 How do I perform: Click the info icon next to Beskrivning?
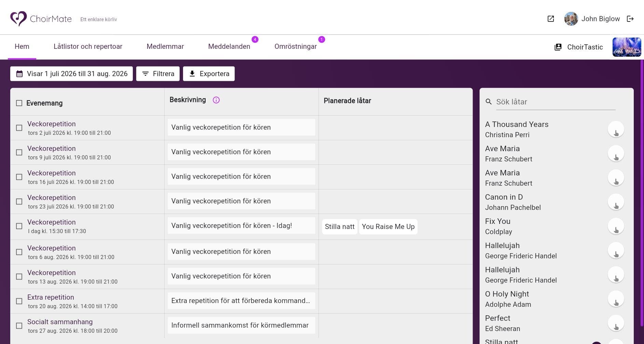[216, 100]
